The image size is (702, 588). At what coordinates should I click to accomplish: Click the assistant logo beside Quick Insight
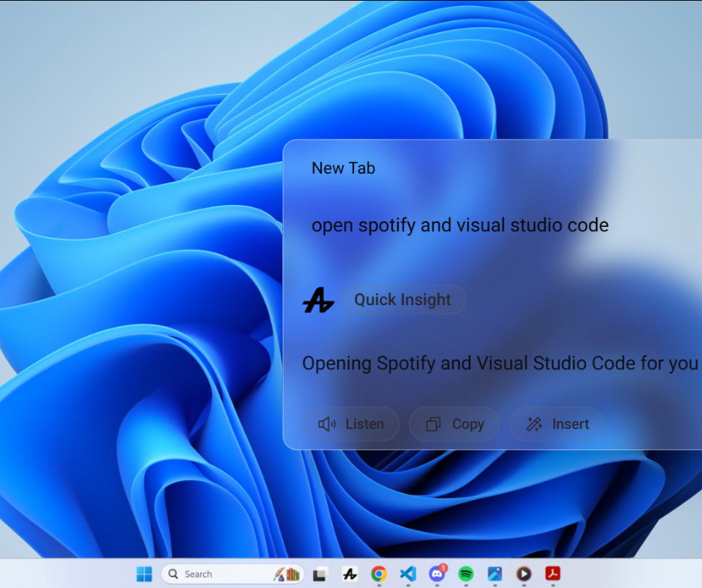pyautogui.click(x=318, y=301)
